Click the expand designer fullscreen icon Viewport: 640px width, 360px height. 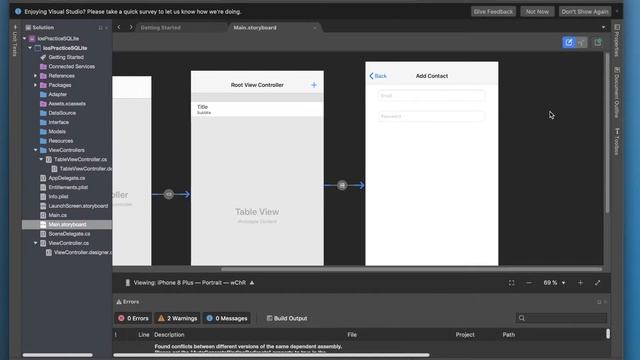tap(597, 283)
